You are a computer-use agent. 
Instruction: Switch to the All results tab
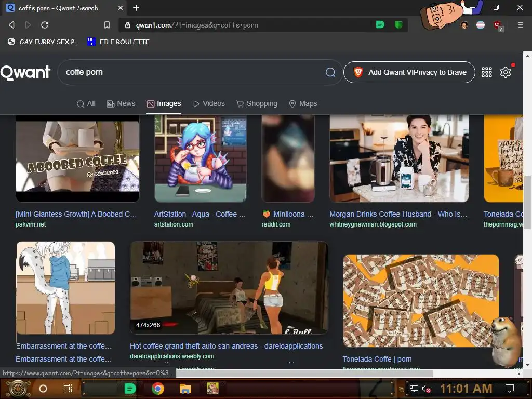(86, 104)
